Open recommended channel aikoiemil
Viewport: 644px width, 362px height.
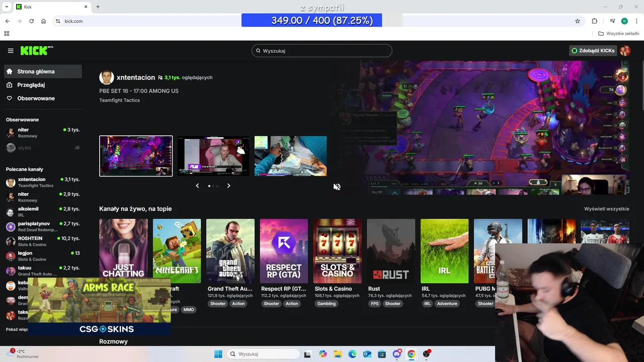point(43,212)
